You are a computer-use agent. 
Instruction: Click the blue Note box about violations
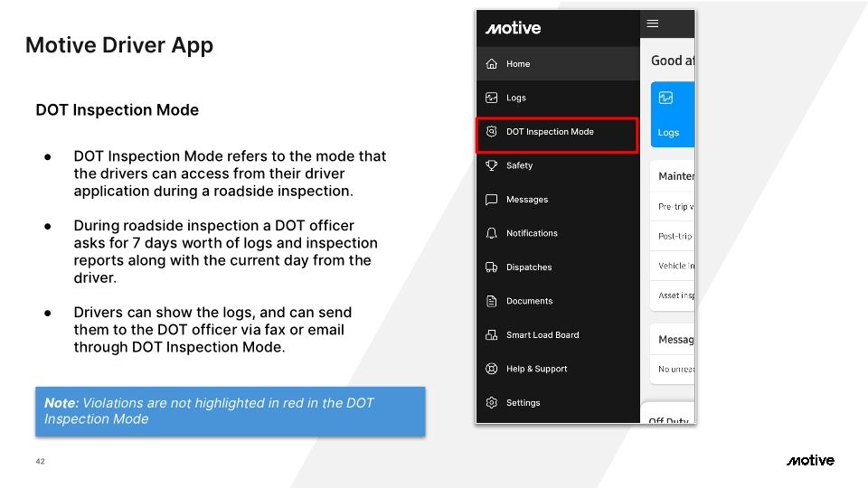click(x=231, y=411)
